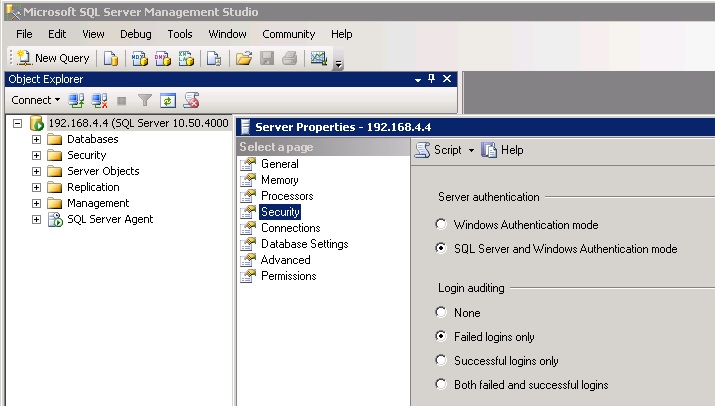Open the View menu

[93, 34]
